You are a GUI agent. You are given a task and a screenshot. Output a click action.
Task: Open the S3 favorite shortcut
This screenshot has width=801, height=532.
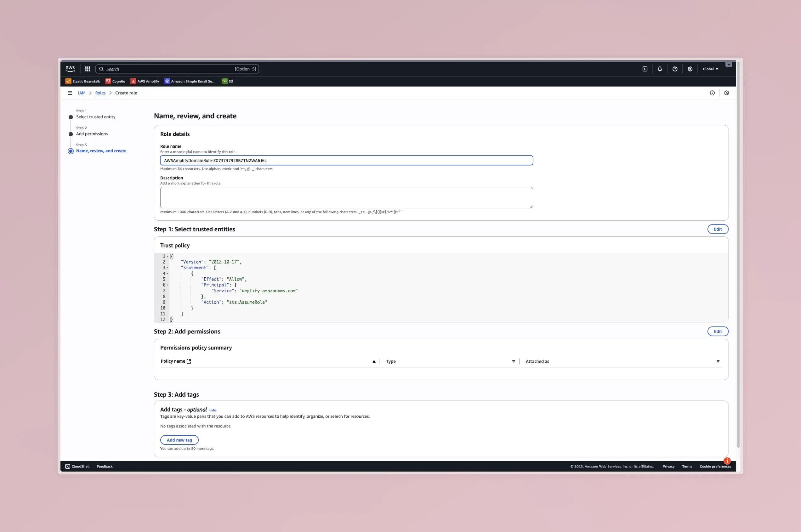(227, 82)
